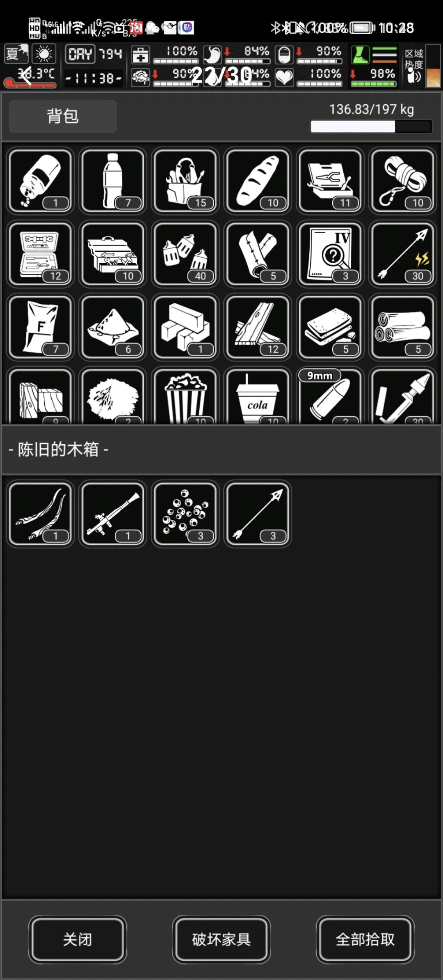Pick the pellets item in chest

coord(185,514)
